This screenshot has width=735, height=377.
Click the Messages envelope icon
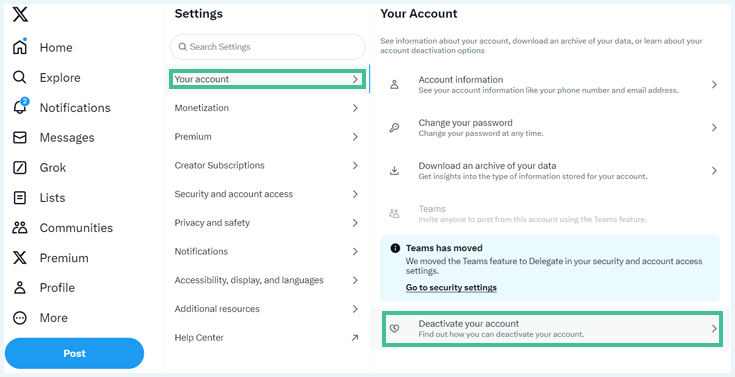20,137
